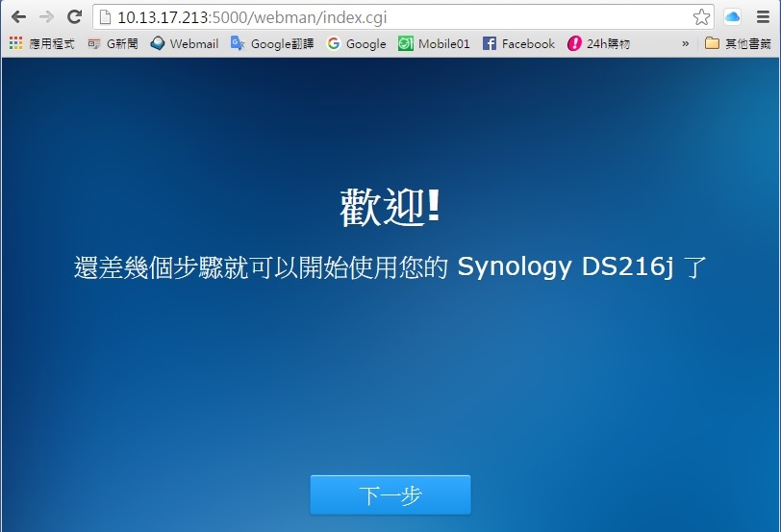This screenshot has width=781, height=532.
Task: Click the 下一步 button
Action: (390, 495)
